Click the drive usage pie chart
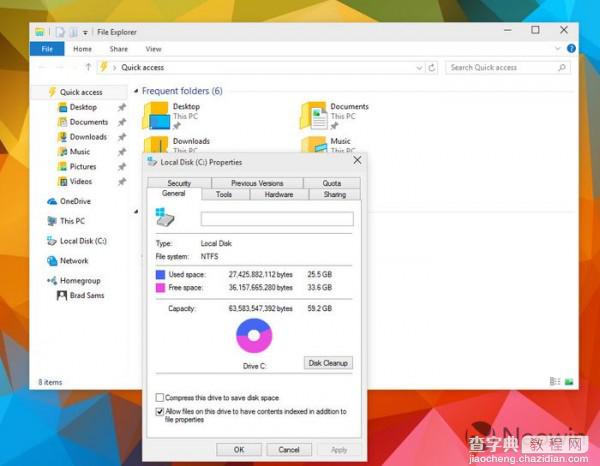The height and width of the screenshot is (466, 600). 254,336
